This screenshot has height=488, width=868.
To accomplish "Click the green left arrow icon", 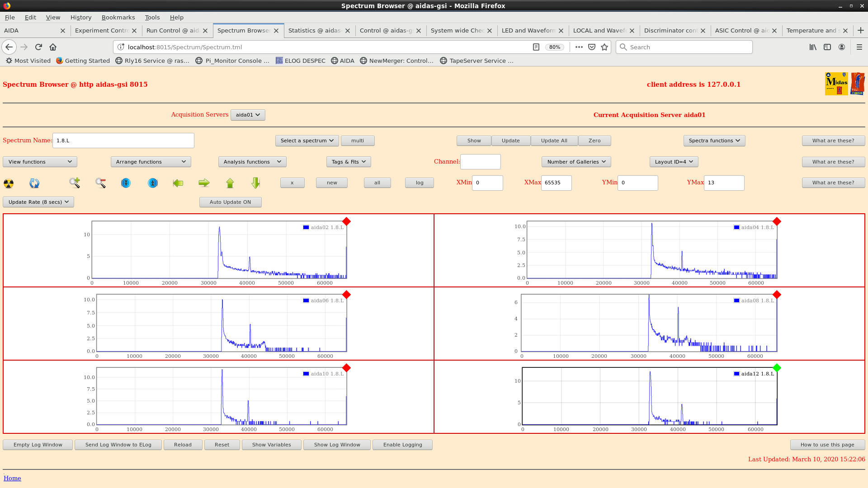I will (x=178, y=183).
